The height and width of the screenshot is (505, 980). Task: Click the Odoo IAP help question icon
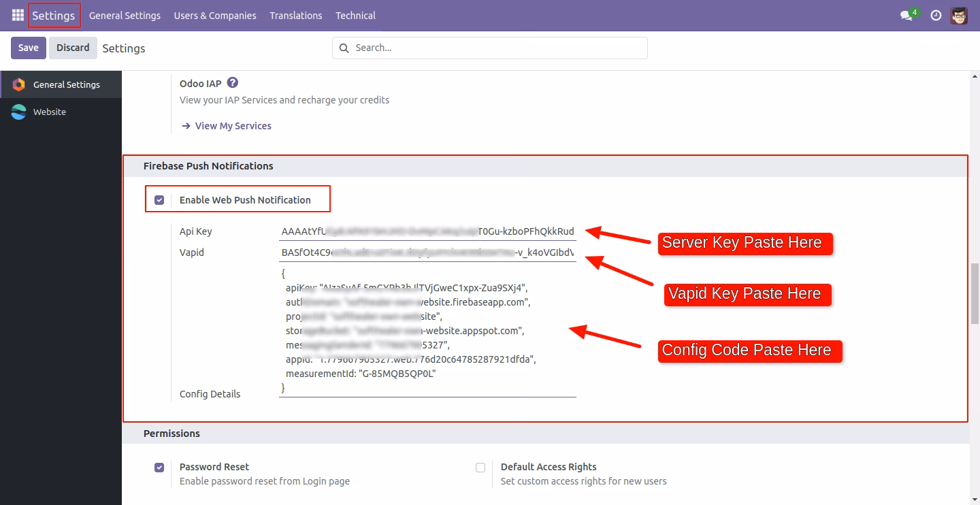233,83
